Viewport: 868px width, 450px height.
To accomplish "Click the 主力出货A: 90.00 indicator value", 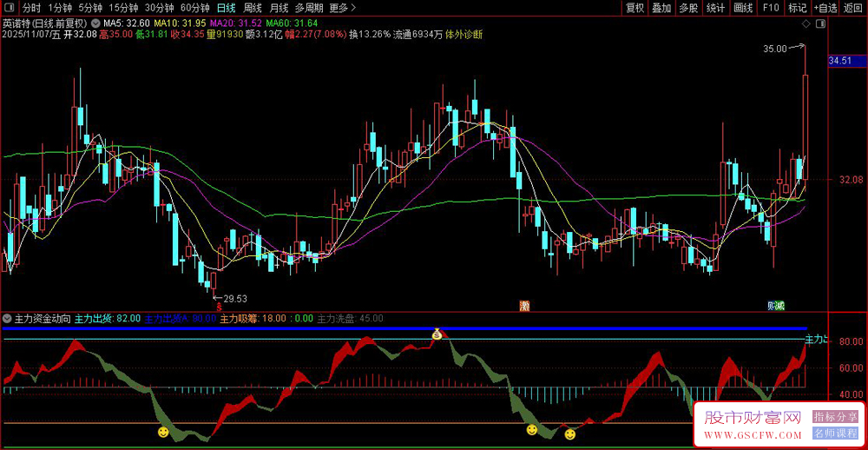I will pyautogui.click(x=180, y=319).
